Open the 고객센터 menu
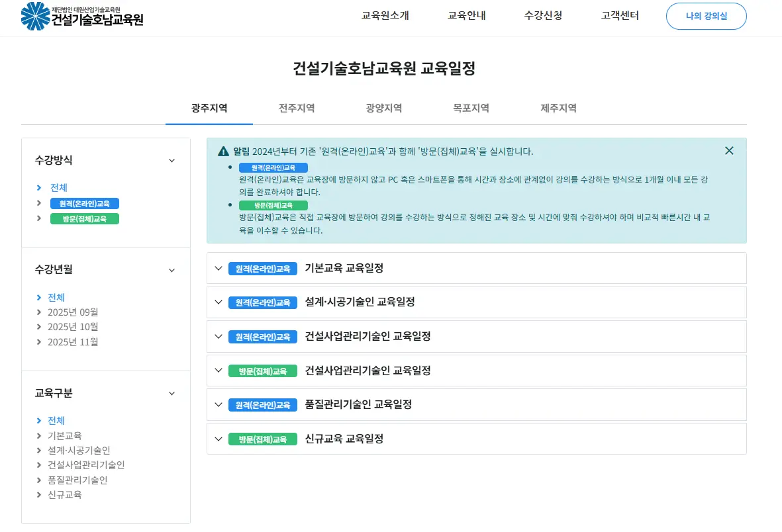782x532 pixels. click(618, 16)
